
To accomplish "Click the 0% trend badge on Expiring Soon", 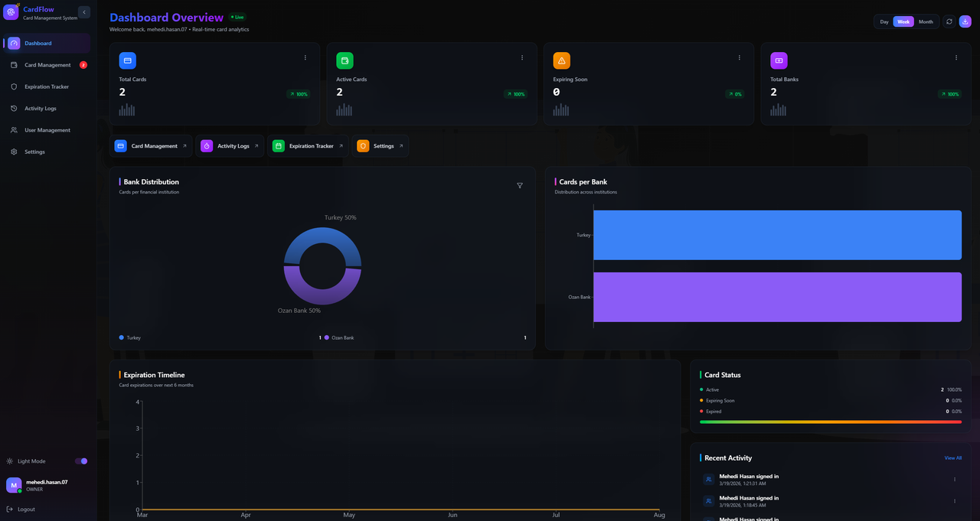I will point(735,94).
